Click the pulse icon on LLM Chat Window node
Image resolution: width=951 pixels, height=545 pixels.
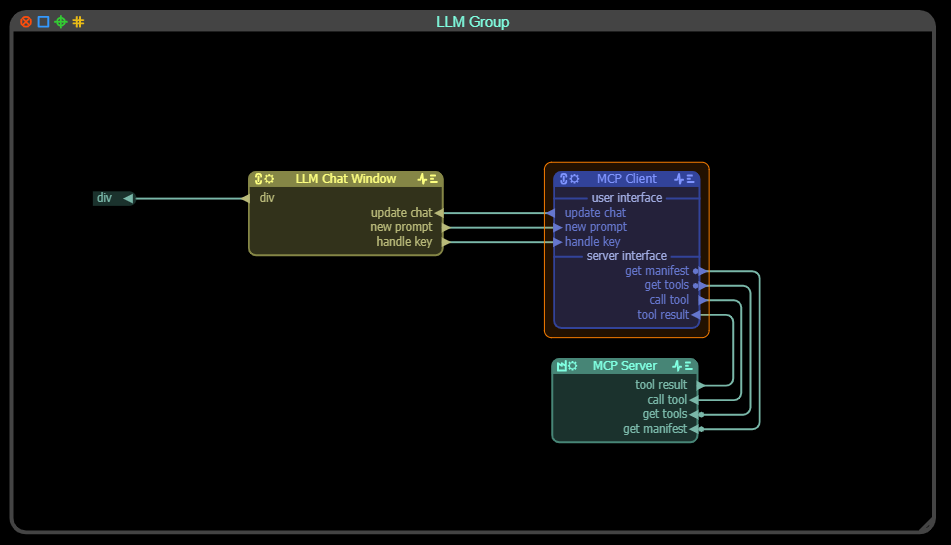423,179
